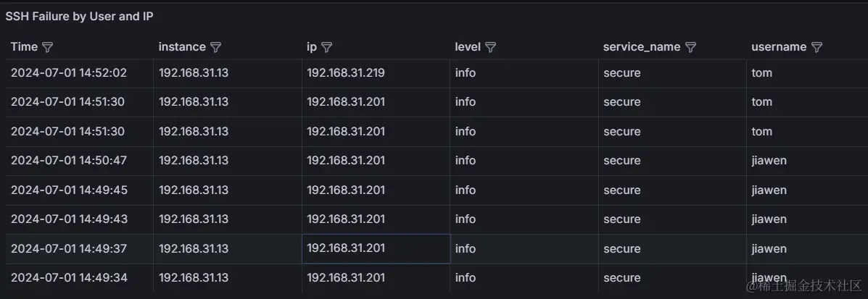Click the panel title SSH Failure by User and IP
868x299 pixels.
click(x=79, y=16)
